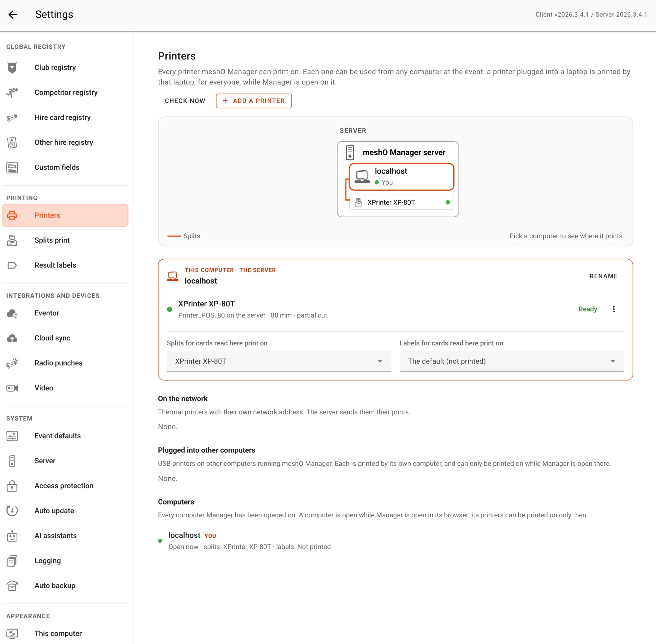Click the AI assistants robot icon
The width and height of the screenshot is (656, 644).
(12, 536)
